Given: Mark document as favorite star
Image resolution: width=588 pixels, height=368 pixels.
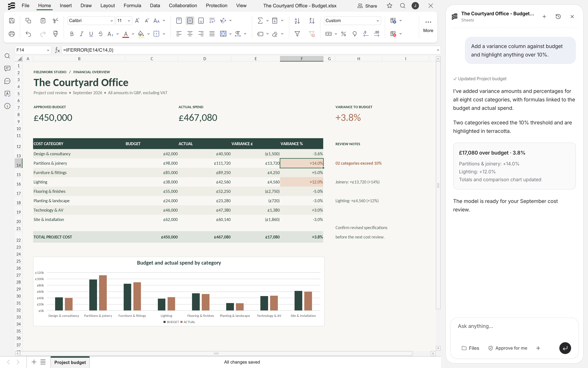Looking at the screenshot, I should (390, 6).
